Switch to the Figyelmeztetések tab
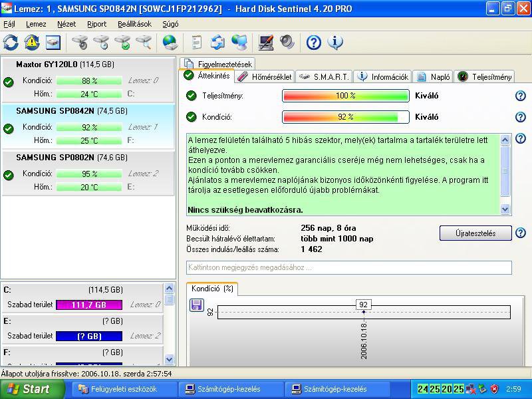The width and height of the screenshot is (532, 399). (x=217, y=64)
